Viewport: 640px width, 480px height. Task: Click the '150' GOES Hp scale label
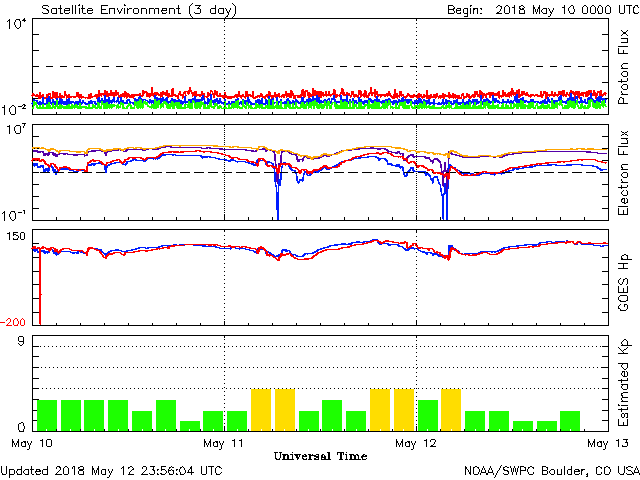16,236
